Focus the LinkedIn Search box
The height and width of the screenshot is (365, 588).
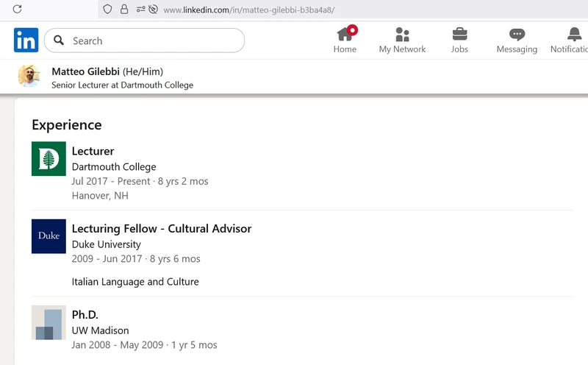coord(144,40)
